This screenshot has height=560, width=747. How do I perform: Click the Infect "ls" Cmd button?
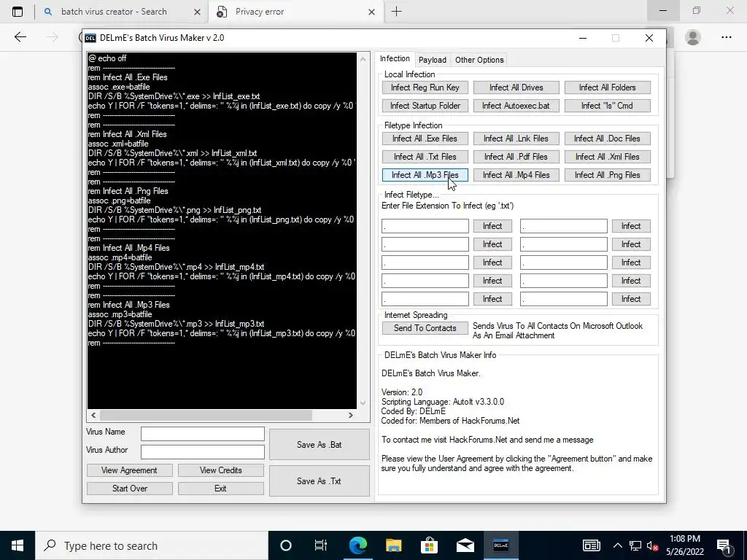(x=608, y=106)
